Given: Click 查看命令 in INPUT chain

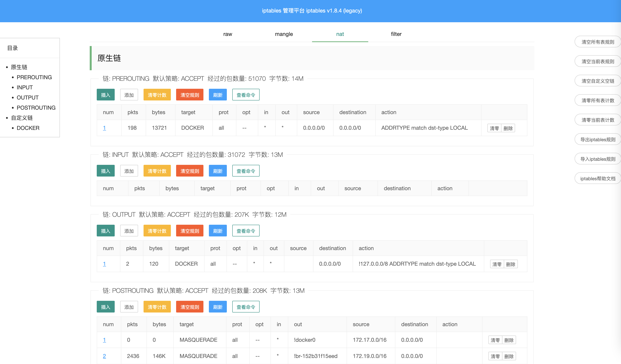Looking at the screenshot, I should [246, 171].
